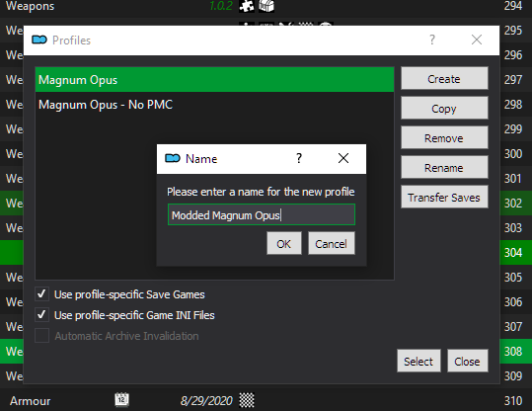Close the Name dialog with X icon
Image resolution: width=532 pixels, height=411 pixels.
pos(343,158)
